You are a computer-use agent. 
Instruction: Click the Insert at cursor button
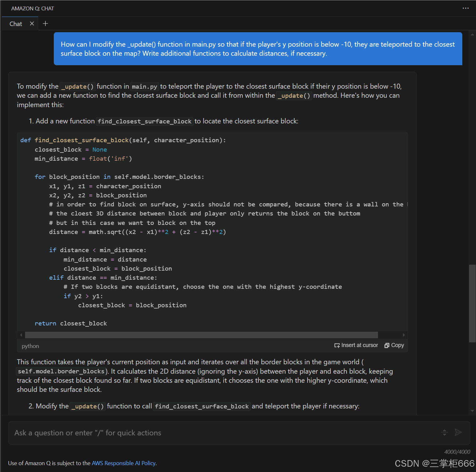click(356, 345)
